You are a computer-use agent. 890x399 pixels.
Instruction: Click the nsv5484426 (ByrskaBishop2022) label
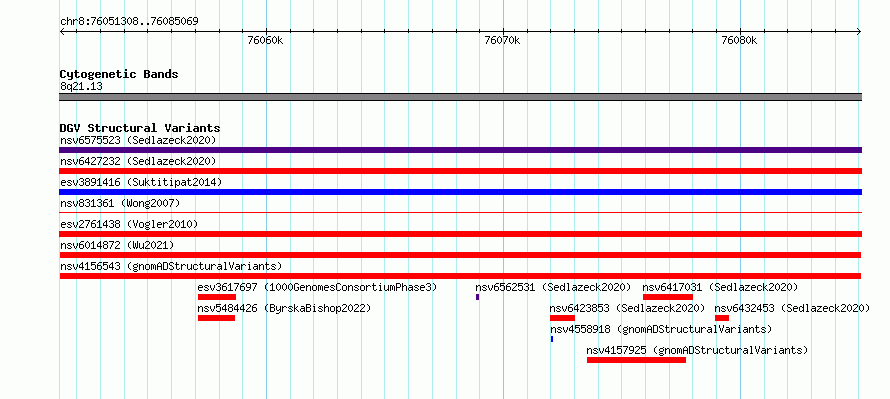click(284, 308)
